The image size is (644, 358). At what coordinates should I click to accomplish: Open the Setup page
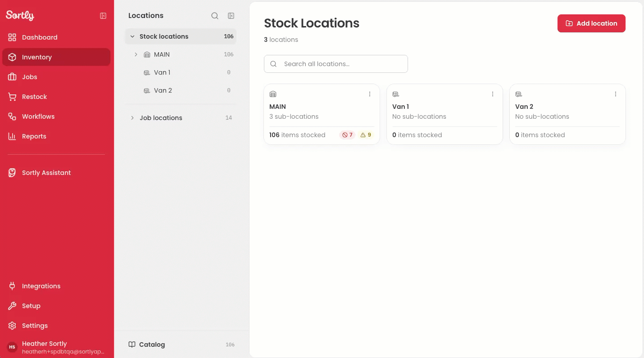click(x=56, y=306)
